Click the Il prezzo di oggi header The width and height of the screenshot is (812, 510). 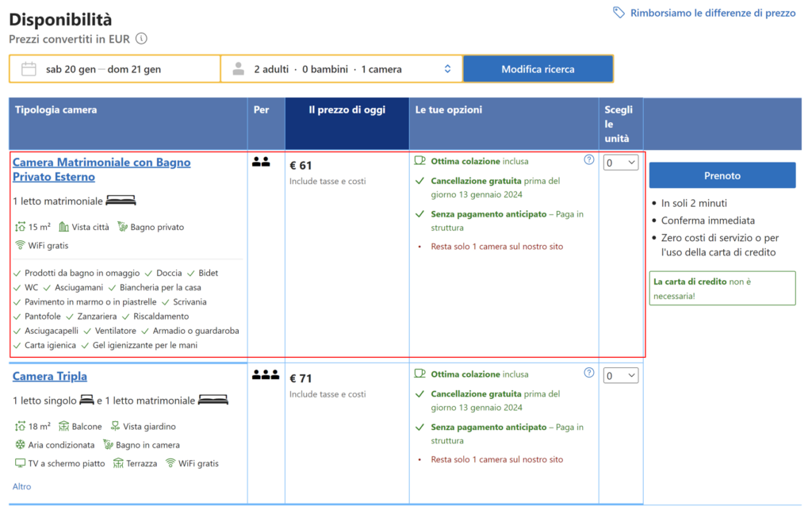coord(347,110)
